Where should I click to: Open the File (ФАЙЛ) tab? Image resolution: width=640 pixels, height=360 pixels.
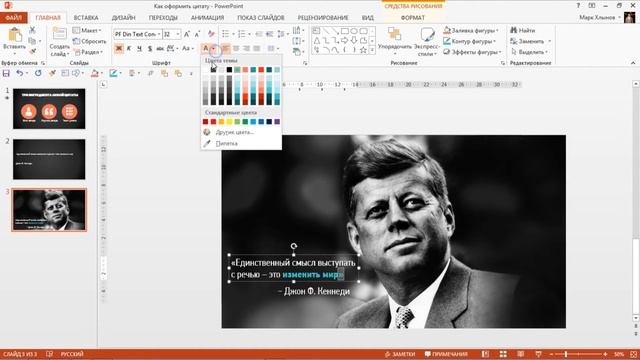(x=13, y=18)
